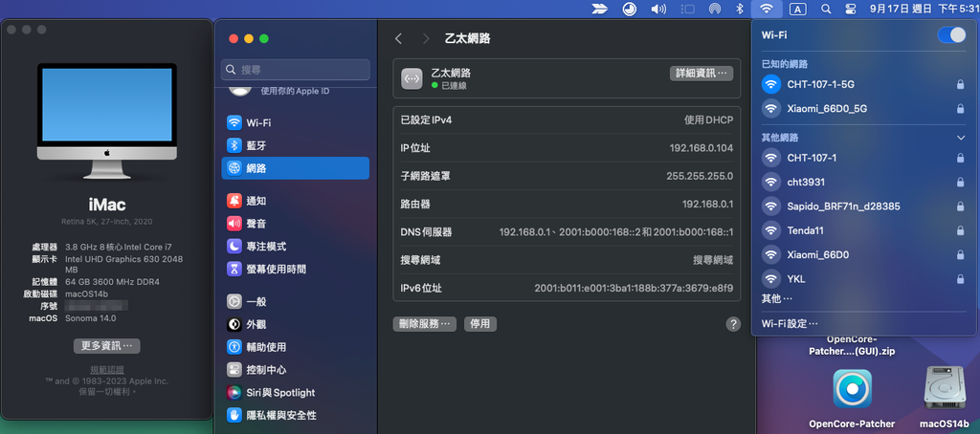Click the subnet mask 255.255.255.0

point(700,176)
